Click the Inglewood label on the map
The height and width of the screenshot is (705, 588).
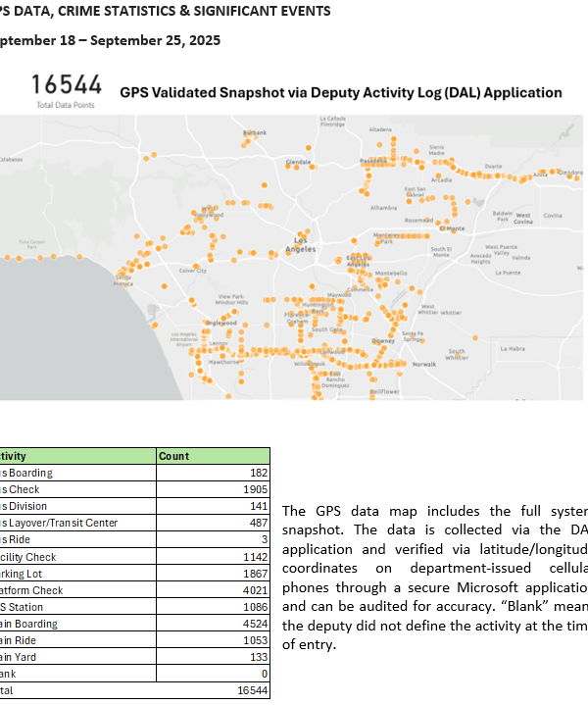coord(220,323)
